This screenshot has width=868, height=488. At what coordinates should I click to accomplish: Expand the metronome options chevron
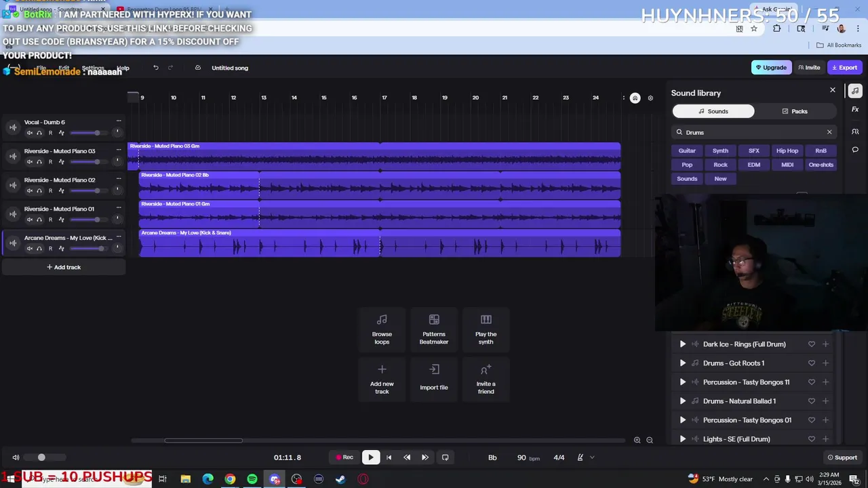click(x=592, y=457)
